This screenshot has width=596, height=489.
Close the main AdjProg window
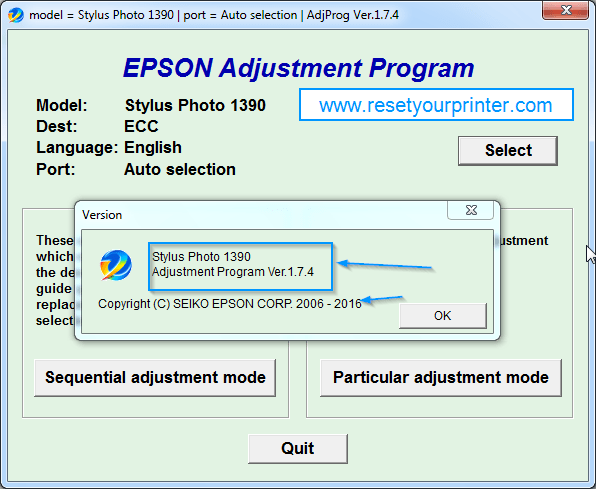point(566,10)
